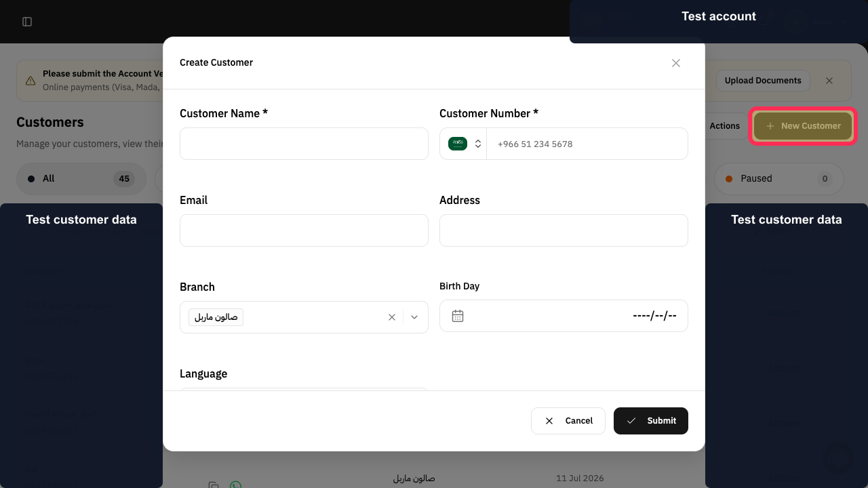Focus the Customer Number phone field

pos(587,144)
